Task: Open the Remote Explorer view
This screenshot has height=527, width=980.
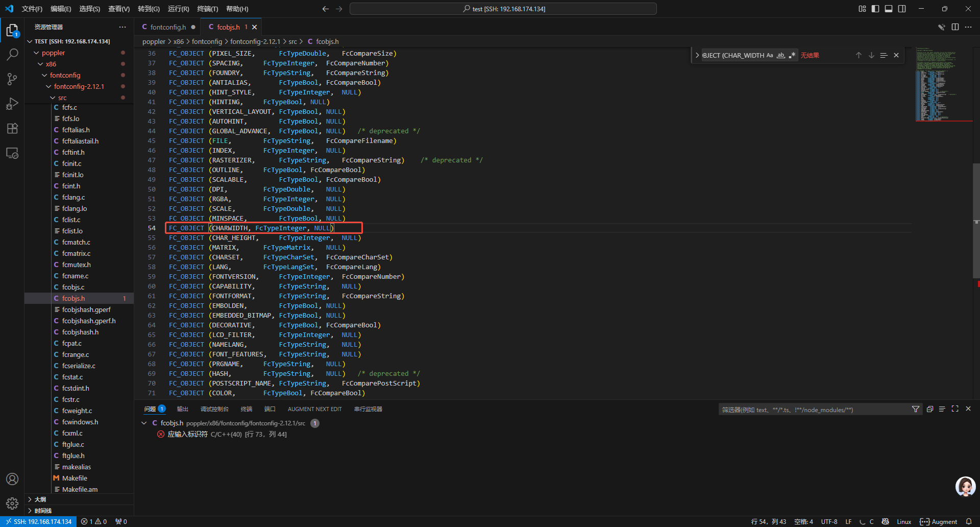Action: 12,153
